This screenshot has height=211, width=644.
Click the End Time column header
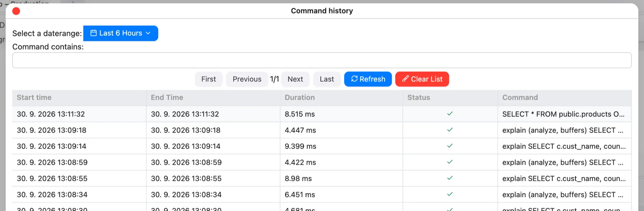click(213, 98)
